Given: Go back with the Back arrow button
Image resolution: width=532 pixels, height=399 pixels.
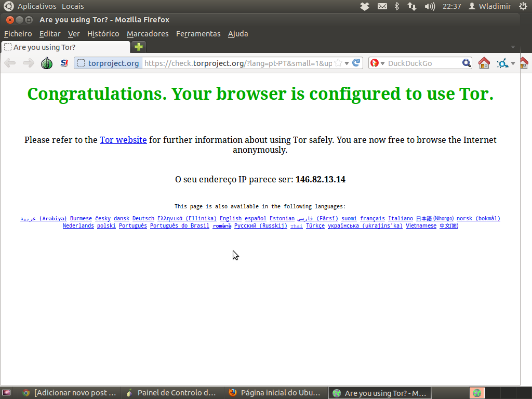Looking at the screenshot, I should (x=10, y=63).
